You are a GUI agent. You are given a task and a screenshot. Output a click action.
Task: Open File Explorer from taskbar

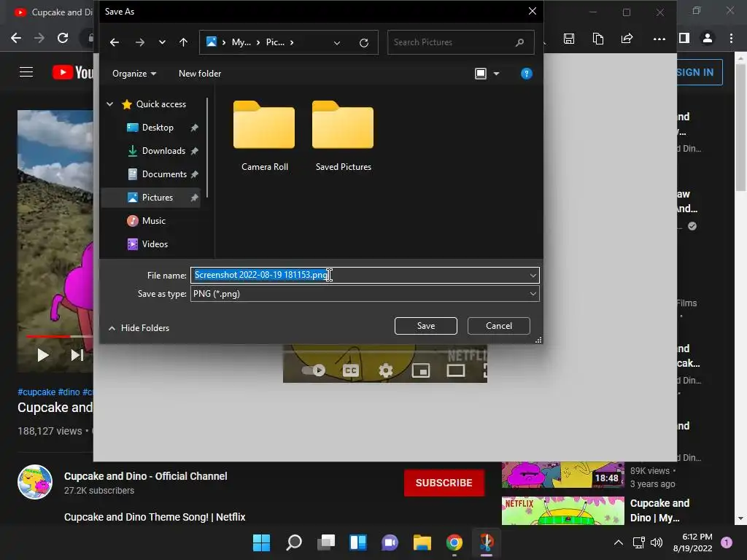pyautogui.click(x=422, y=542)
